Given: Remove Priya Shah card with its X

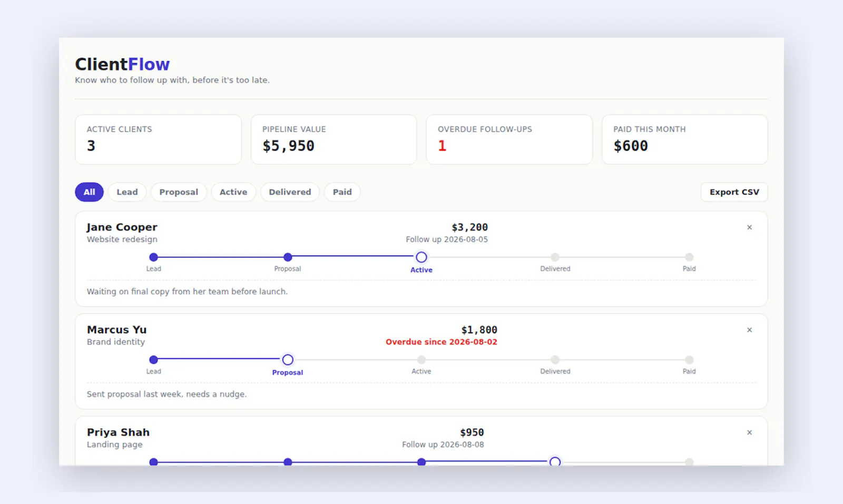Looking at the screenshot, I should [x=749, y=433].
